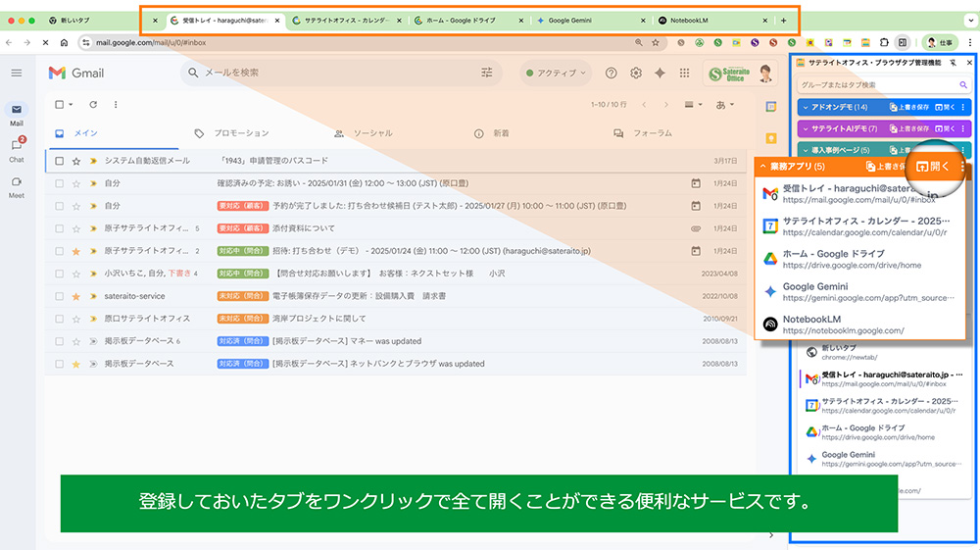Open new browser tab plus button
Image resolution: width=980 pixels, height=550 pixels.
(x=783, y=21)
